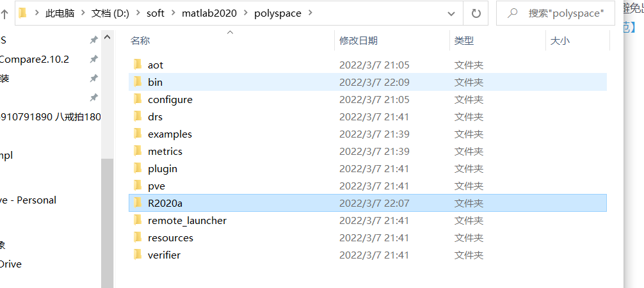Open address bar history dropdown arrow
This screenshot has width=644, height=288.
tap(451, 13)
